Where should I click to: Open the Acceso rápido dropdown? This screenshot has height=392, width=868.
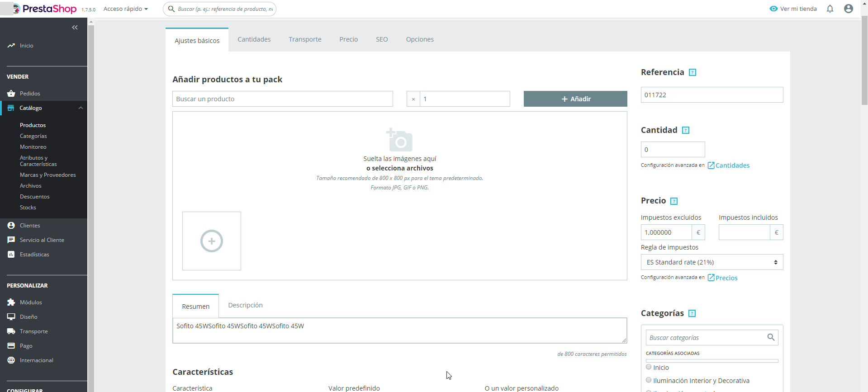point(126,9)
